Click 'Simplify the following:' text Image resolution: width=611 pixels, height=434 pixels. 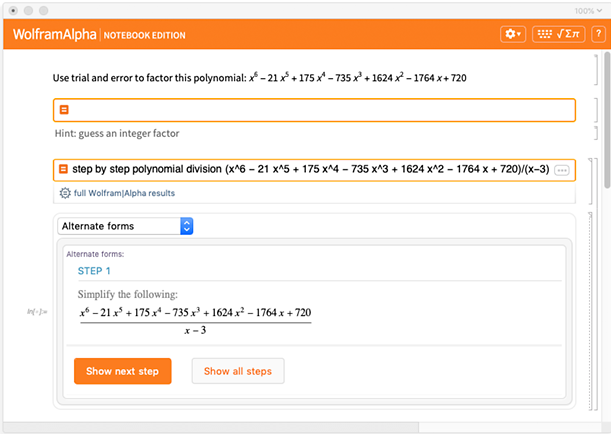point(127,294)
